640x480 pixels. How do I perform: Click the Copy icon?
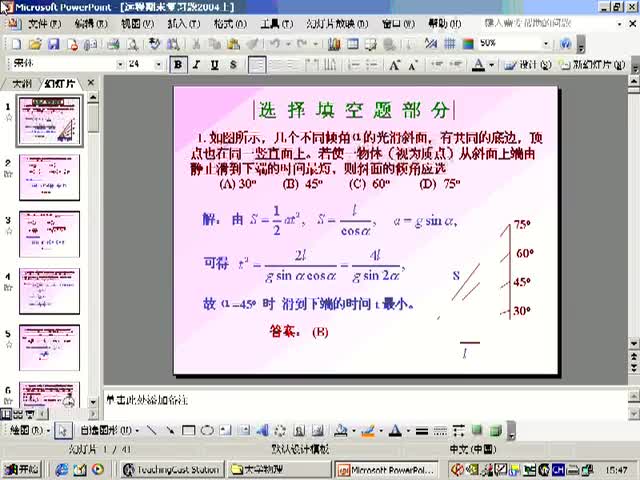[214, 44]
